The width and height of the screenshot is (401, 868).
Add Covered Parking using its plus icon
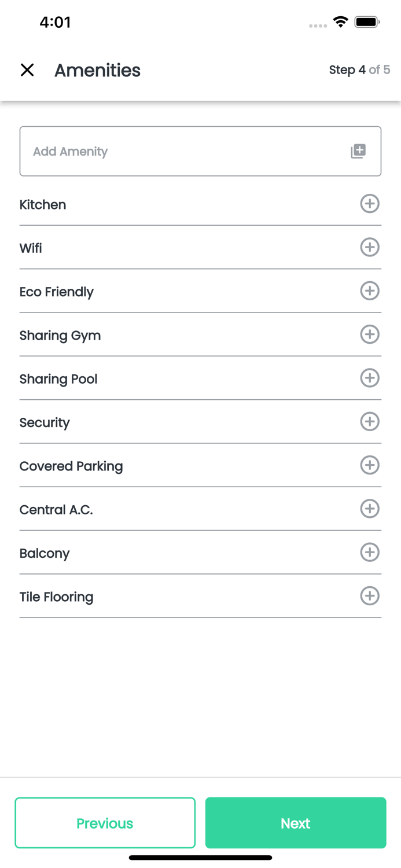click(x=370, y=465)
